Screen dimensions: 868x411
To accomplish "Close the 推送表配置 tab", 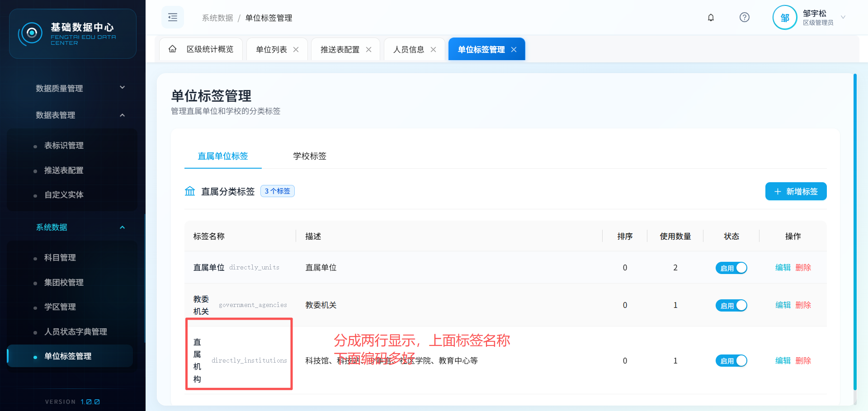I will [x=369, y=50].
